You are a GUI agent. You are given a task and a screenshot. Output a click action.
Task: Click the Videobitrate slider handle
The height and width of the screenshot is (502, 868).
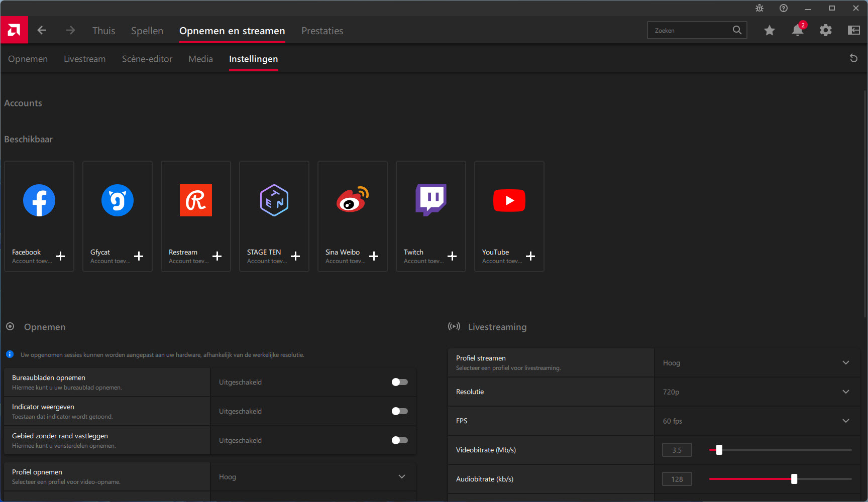click(x=719, y=450)
